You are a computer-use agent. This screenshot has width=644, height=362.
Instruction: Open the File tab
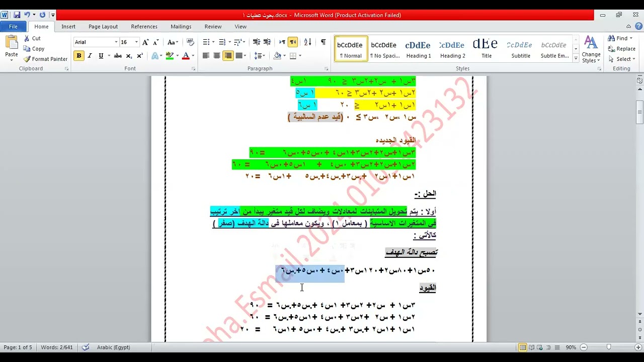point(14,27)
